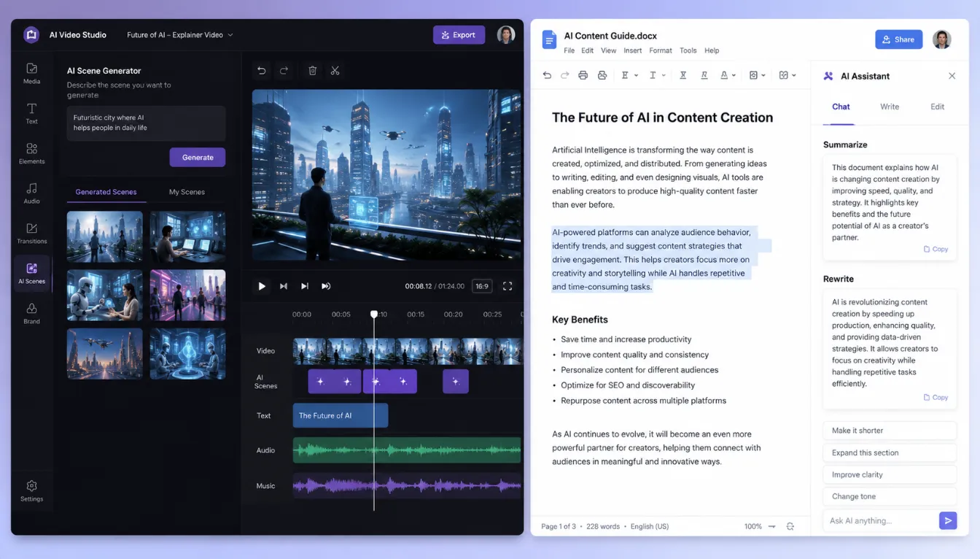The image size is (980, 559).
Task: Click the AI Content Guide document file icon
Action: 549,39
